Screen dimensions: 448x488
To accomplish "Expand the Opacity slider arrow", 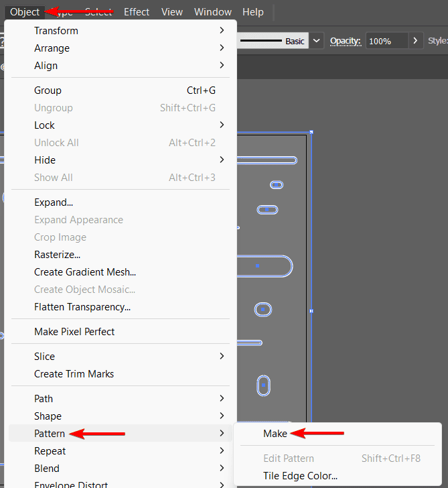I will click(417, 41).
